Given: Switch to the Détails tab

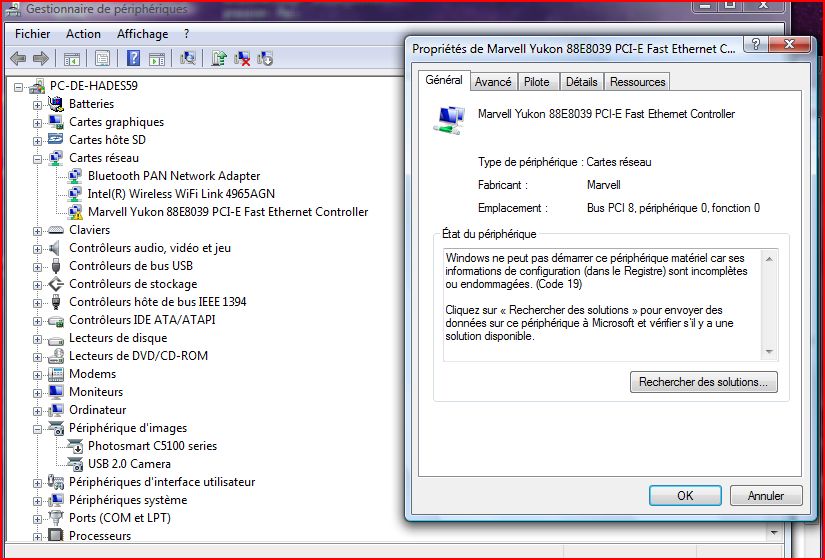Looking at the screenshot, I should pos(581,82).
